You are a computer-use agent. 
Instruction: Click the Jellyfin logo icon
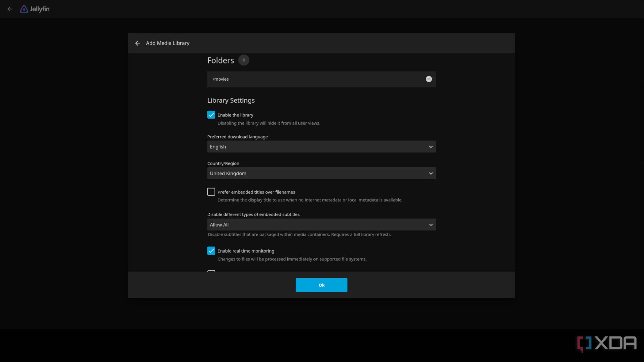24,9
